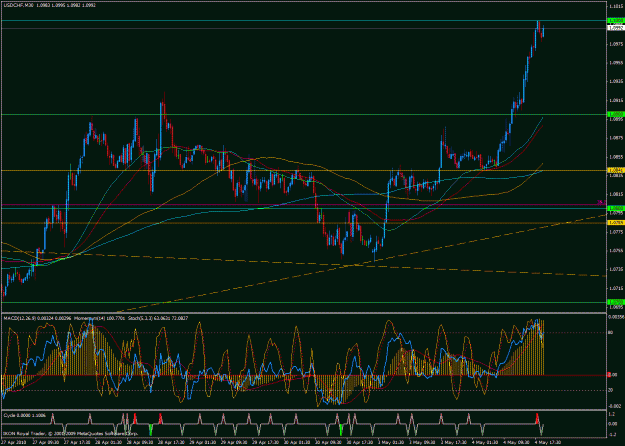Select the yellow 1.0841 price level label
625x446 pixels.
coord(615,170)
